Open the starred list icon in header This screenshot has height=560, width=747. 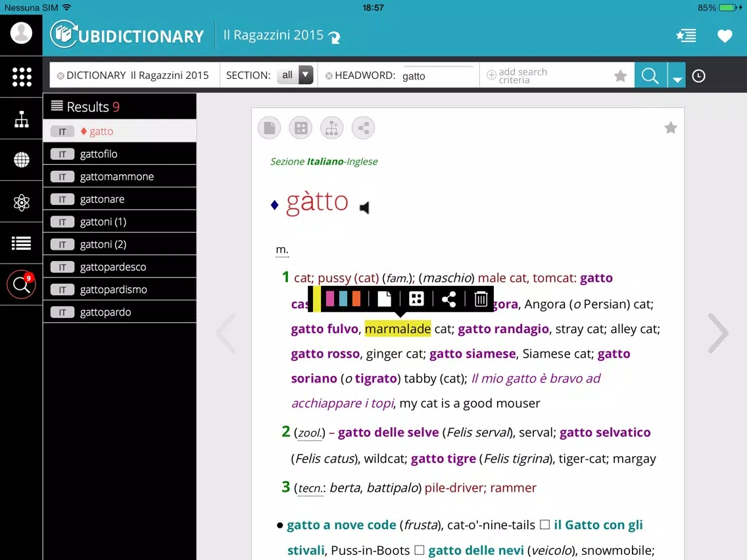point(686,35)
